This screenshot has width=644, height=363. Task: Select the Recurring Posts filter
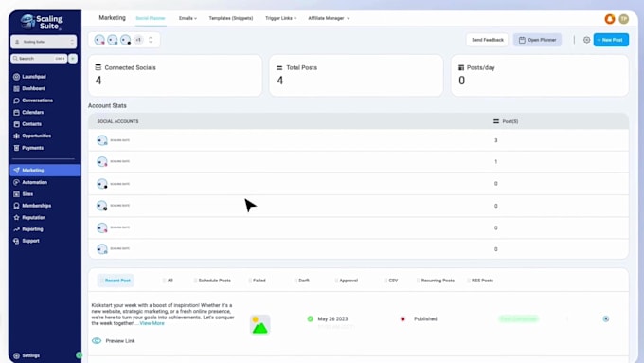click(x=436, y=281)
